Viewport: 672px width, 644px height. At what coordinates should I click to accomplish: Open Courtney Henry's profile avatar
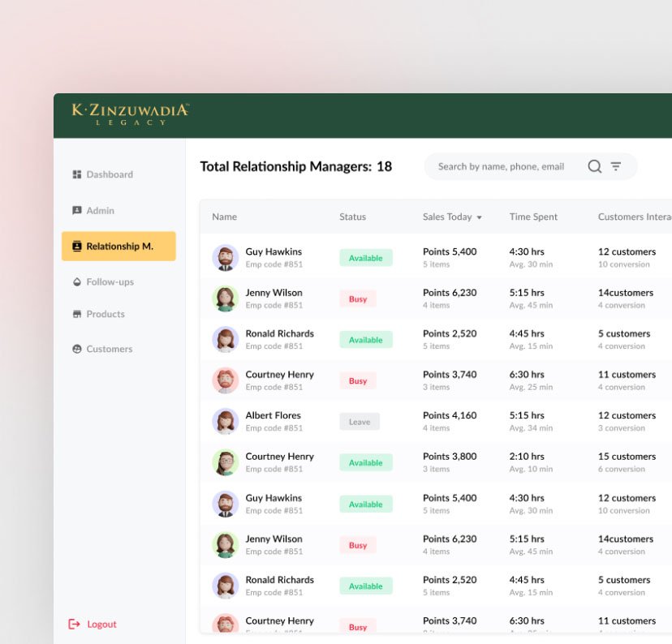225,380
